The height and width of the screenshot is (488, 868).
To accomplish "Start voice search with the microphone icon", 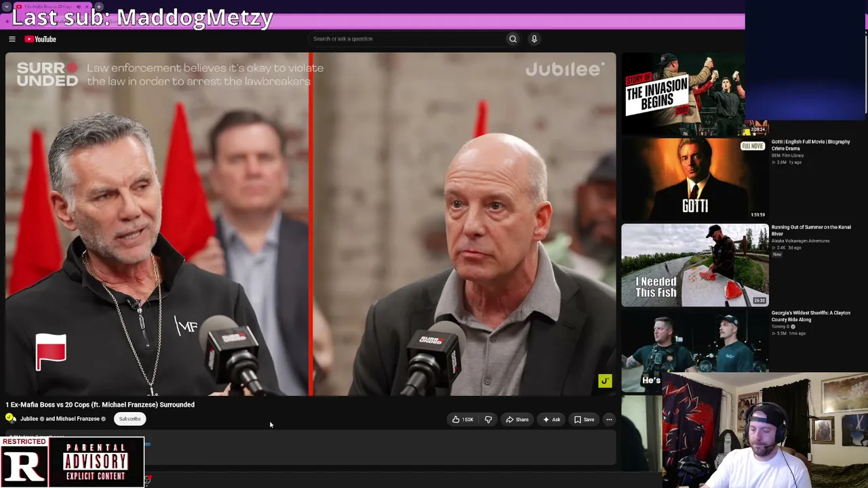I will [534, 39].
